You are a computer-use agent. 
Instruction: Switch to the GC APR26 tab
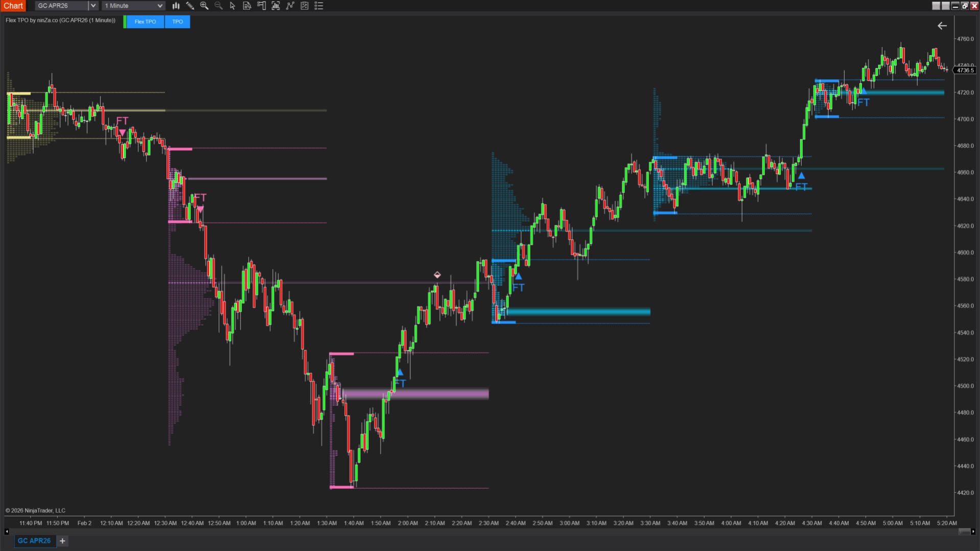tap(34, 541)
